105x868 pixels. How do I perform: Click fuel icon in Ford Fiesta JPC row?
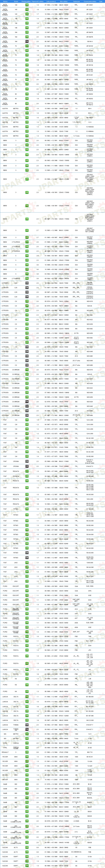pyautogui.click(x=27, y=650)
